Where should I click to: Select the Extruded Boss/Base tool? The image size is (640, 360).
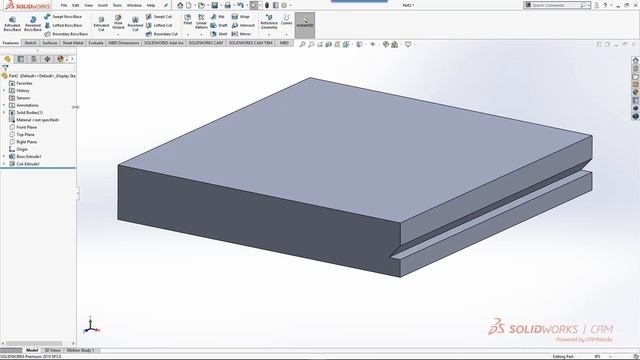[x=12, y=24]
